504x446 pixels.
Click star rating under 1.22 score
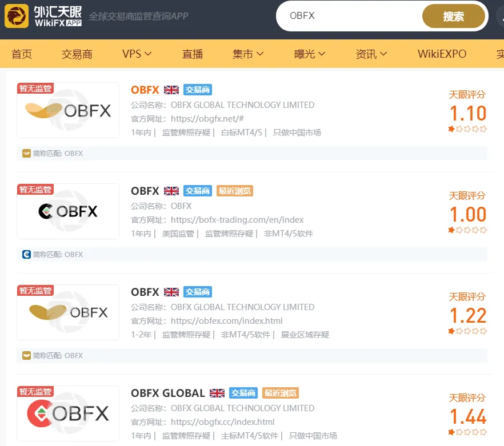click(x=467, y=331)
